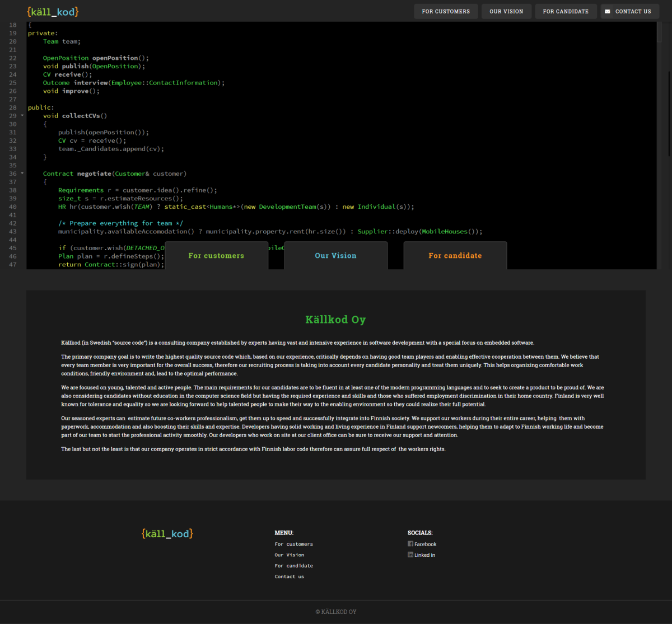Viewport: 672px width, 624px height.
Task: Click the 'private:' keyword line
Action: pos(43,33)
